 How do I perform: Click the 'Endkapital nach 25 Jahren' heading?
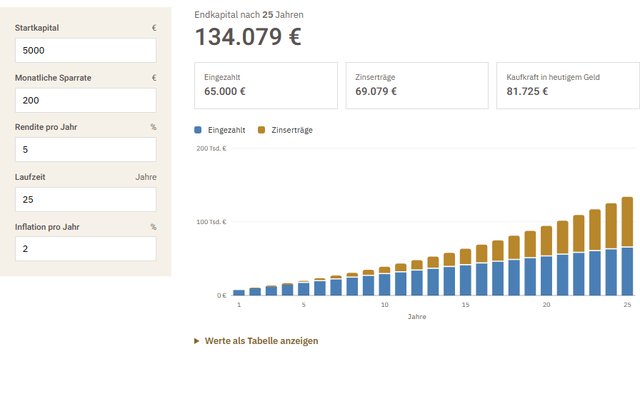tap(249, 15)
